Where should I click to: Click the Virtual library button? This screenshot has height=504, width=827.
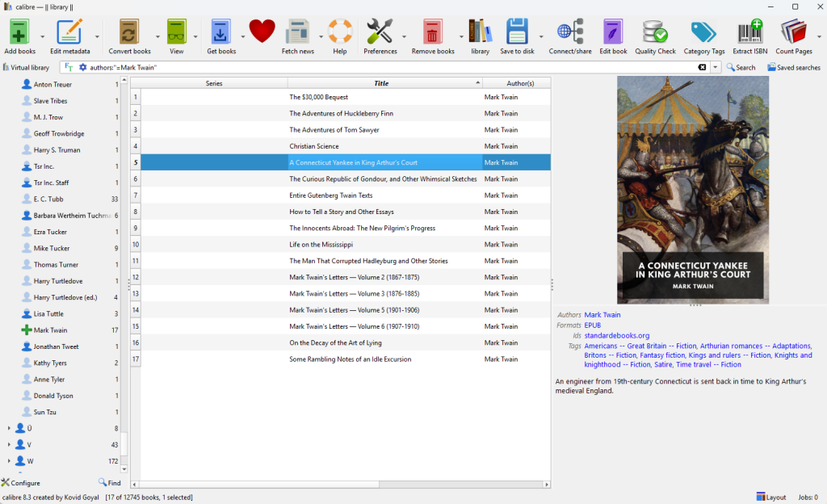tap(27, 68)
